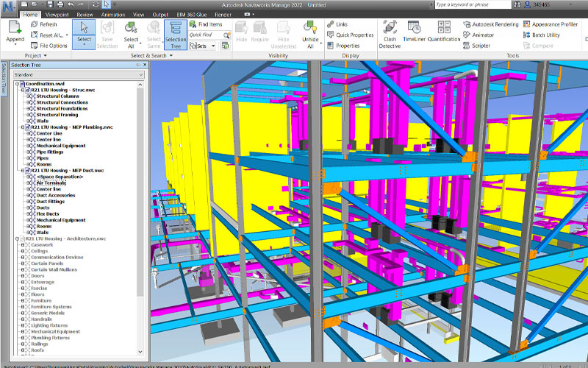Screen dimensions: 588x368
Task: Click the Quick Find magnifier icon
Action: 226,35
